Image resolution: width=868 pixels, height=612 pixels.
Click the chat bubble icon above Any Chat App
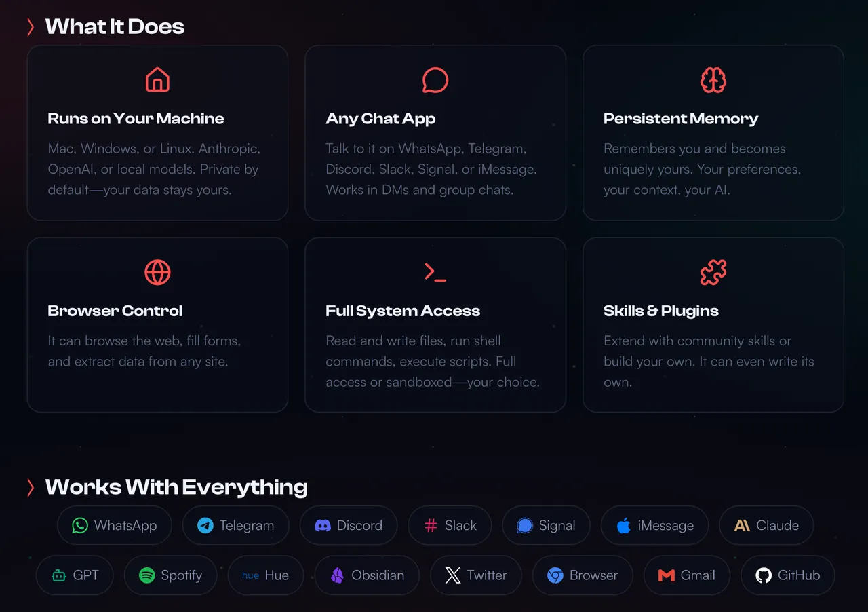435,80
